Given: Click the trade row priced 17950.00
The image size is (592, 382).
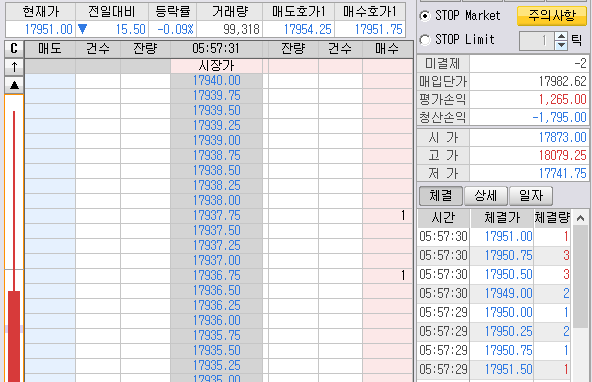Looking at the screenshot, I should click(494, 313).
